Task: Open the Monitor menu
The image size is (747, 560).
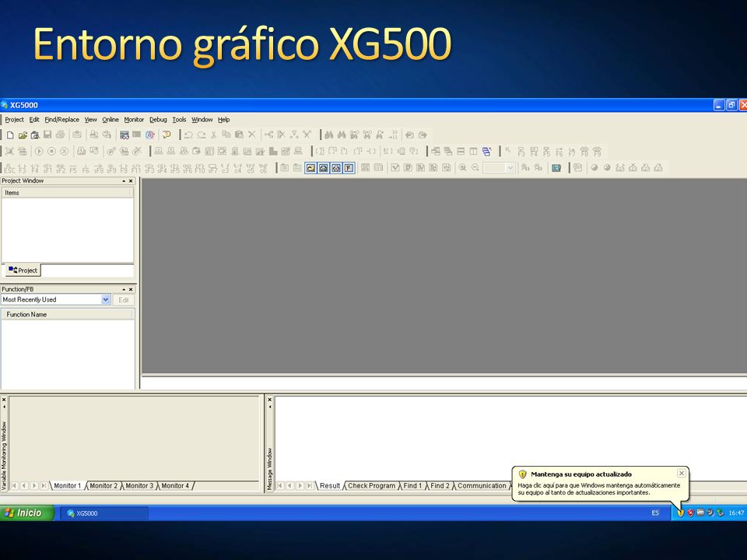Action: pos(134,120)
